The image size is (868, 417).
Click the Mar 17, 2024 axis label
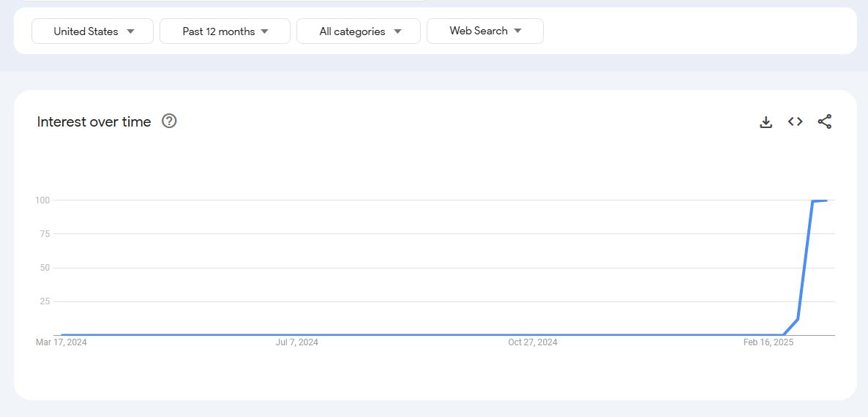point(61,342)
